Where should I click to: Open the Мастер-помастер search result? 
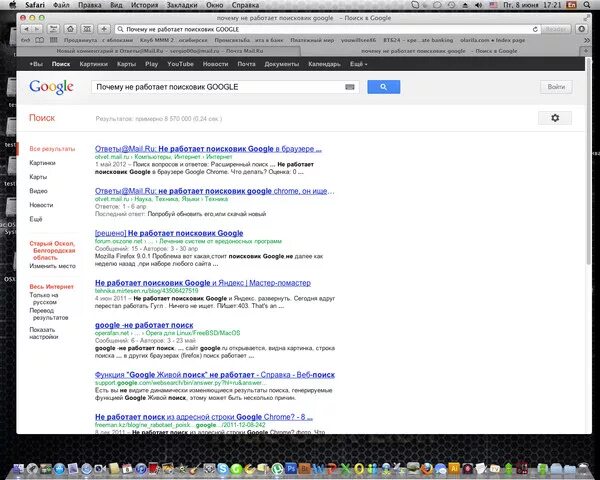(203, 283)
